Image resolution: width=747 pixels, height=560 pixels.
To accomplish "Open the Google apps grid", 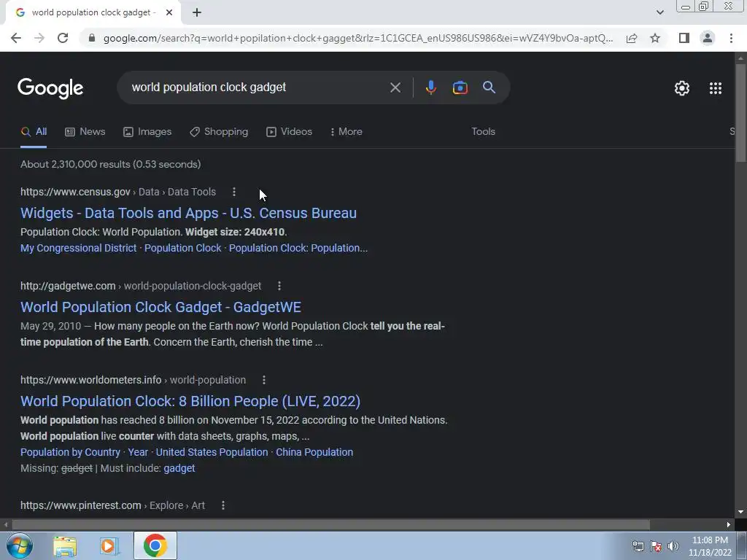I will [715, 88].
